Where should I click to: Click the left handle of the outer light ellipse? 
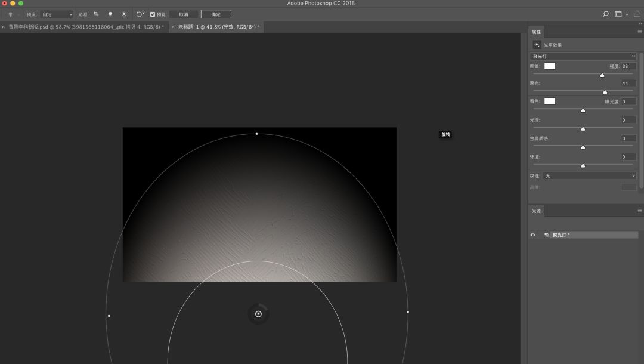tap(109, 316)
